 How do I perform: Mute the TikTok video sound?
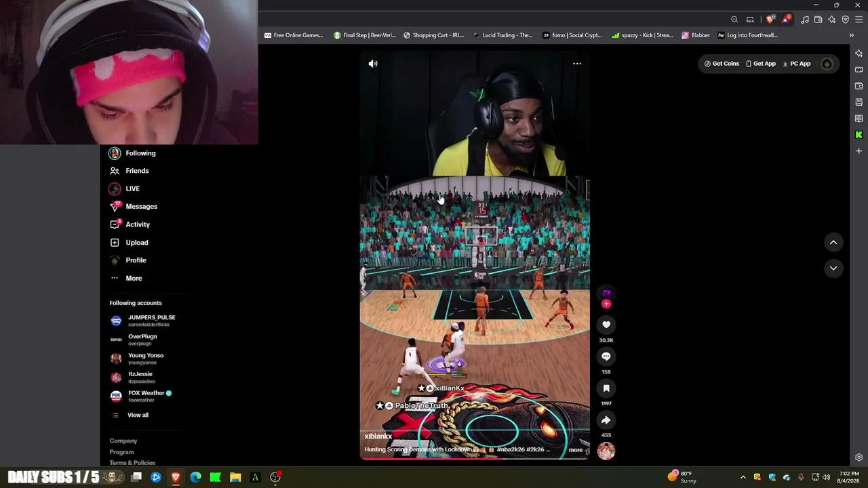click(373, 64)
